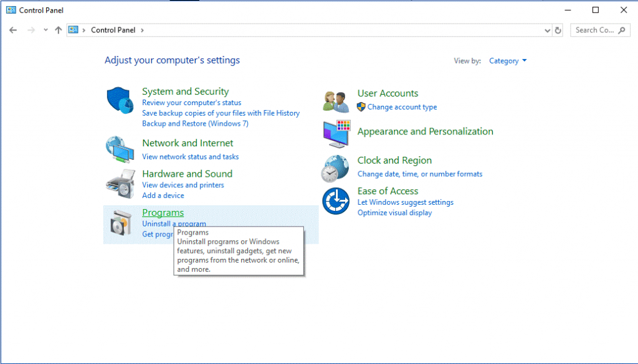The height and width of the screenshot is (364, 638).
Task: Refresh the Control Panel view
Action: pyautogui.click(x=558, y=30)
